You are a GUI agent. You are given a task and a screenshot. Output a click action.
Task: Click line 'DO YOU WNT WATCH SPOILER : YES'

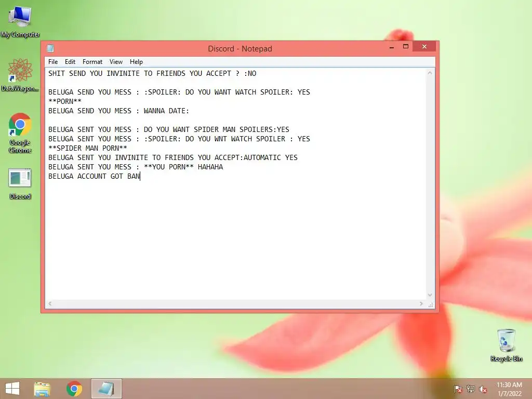179,139
